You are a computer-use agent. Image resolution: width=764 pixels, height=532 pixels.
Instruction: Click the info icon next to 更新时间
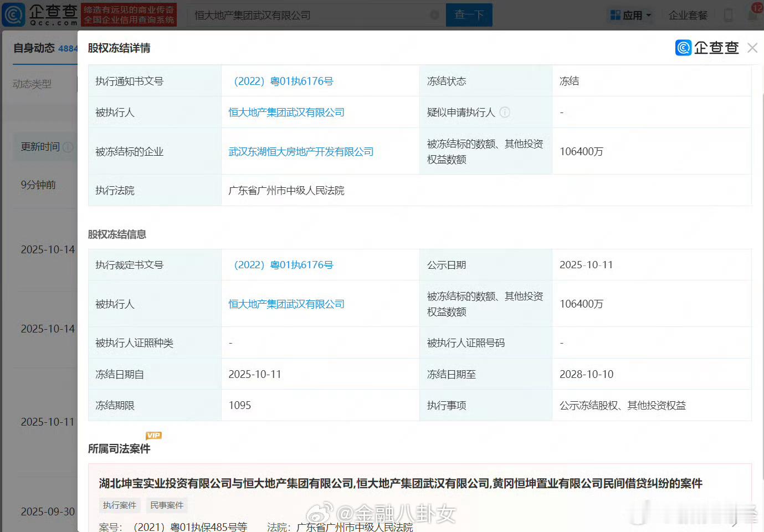[x=68, y=147]
